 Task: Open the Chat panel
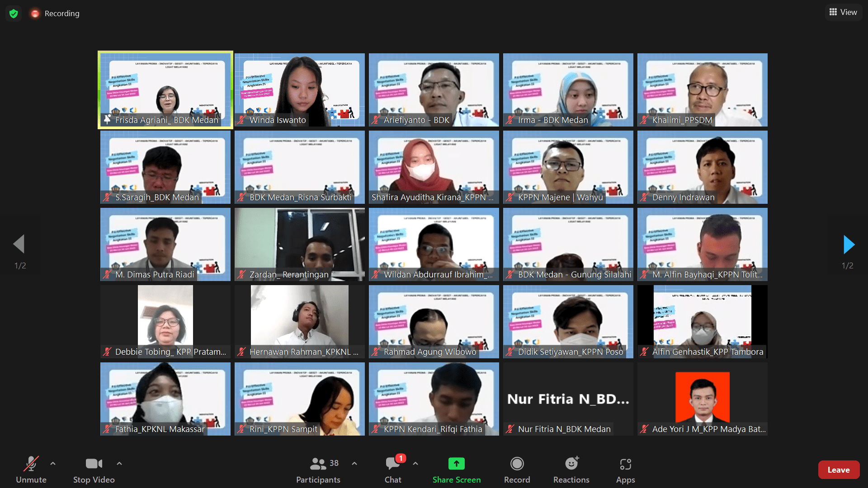pos(392,469)
